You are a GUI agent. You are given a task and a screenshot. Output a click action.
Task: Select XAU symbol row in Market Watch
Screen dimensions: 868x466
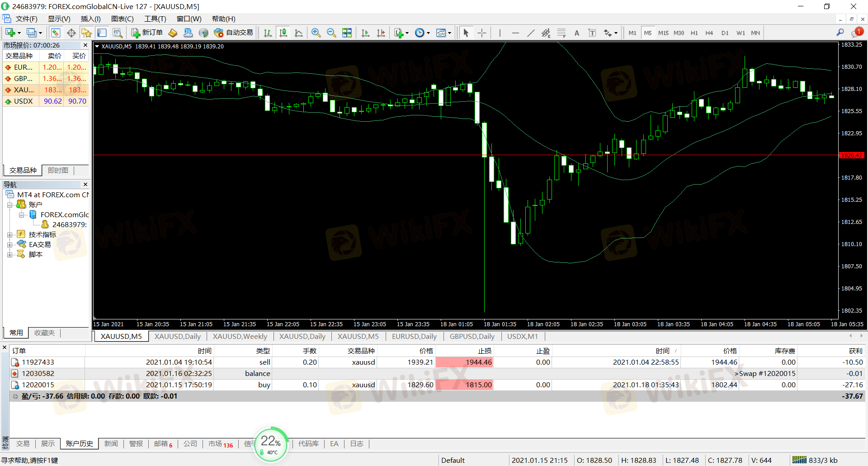tap(47, 90)
